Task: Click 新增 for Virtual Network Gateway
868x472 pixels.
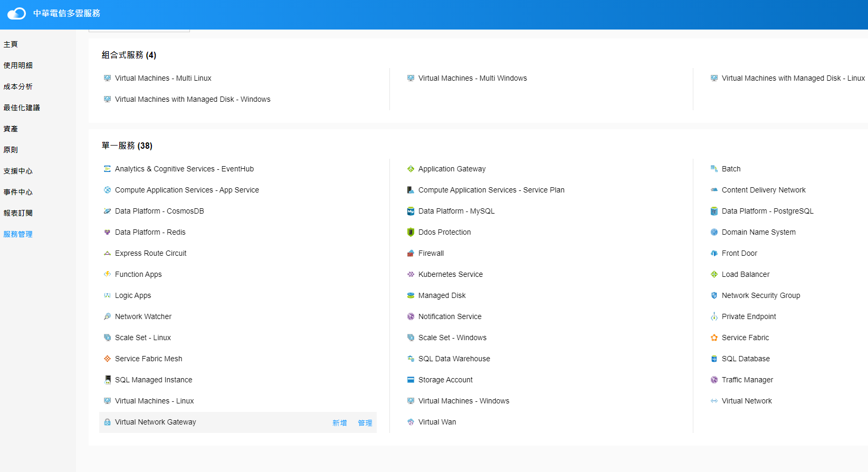Action: (340, 423)
